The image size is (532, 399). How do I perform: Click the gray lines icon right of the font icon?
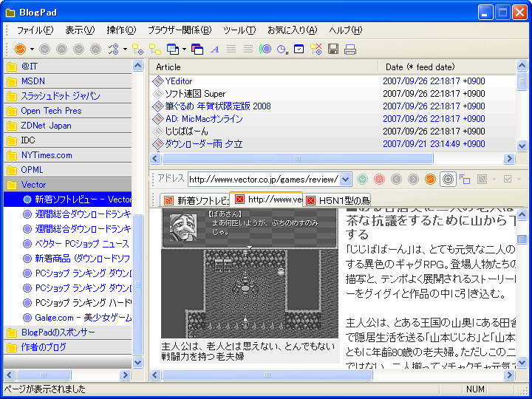[x=231, y=50]
